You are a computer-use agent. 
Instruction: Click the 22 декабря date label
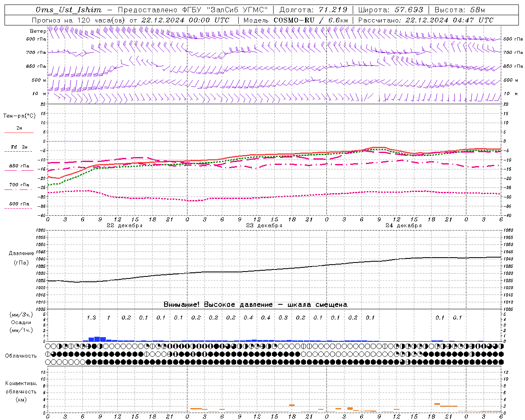pyautogui.click(x=124, y=226)
